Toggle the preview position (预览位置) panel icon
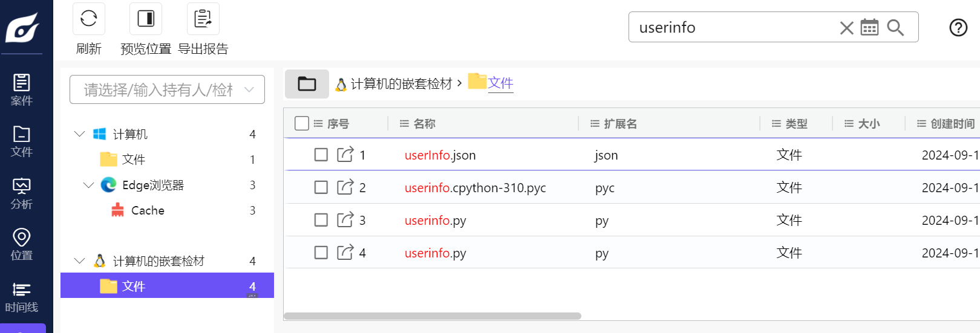 point(146,19)
